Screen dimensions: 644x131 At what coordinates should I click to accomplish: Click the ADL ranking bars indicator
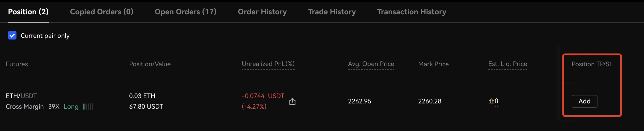[88, 107]
